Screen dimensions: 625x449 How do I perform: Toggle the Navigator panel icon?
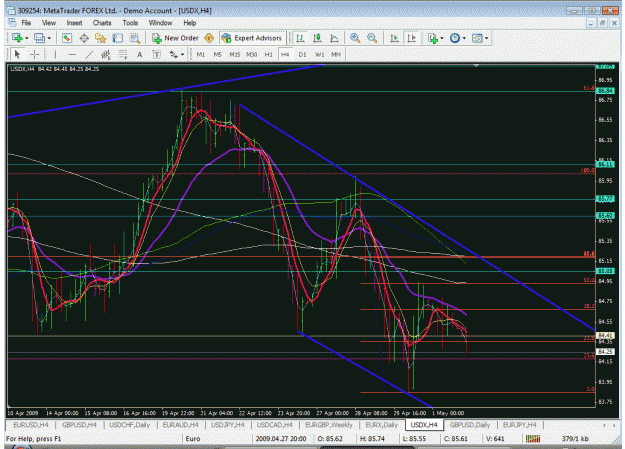tap(100, 38)
